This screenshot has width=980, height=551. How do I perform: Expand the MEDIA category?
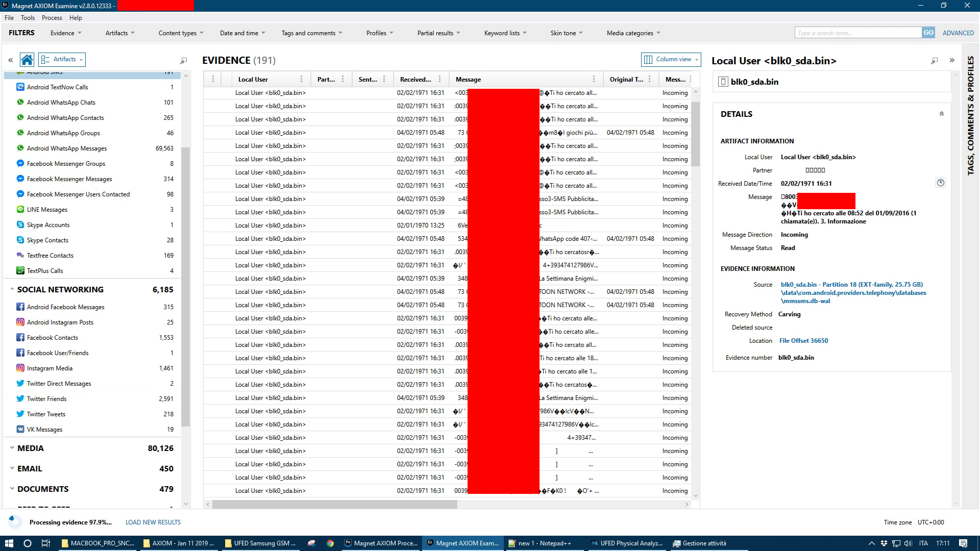click(x=12, y=448)
